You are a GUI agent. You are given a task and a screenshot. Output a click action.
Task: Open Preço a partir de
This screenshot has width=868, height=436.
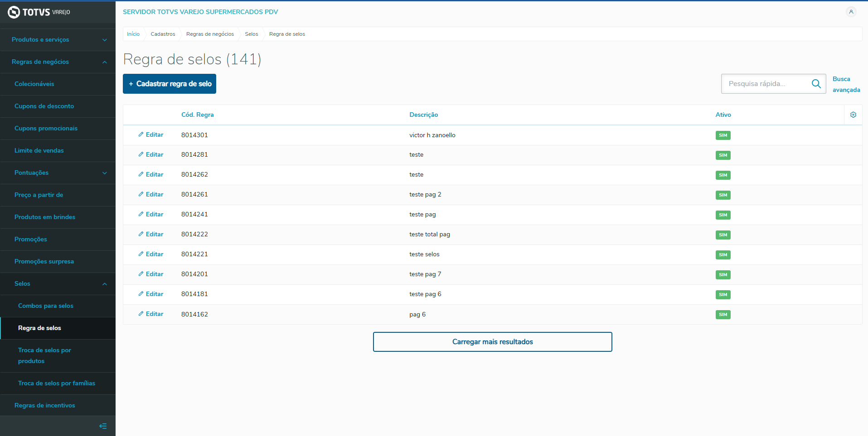pos(58,195)
